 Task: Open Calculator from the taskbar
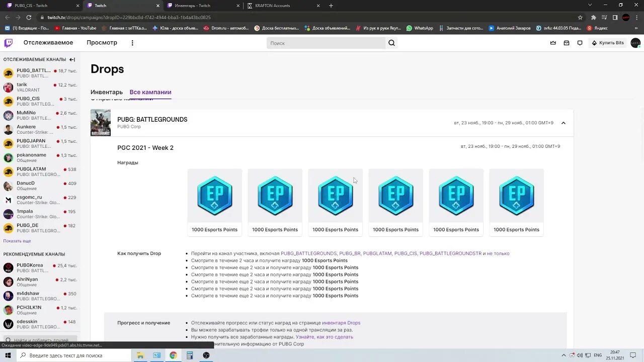190,355
